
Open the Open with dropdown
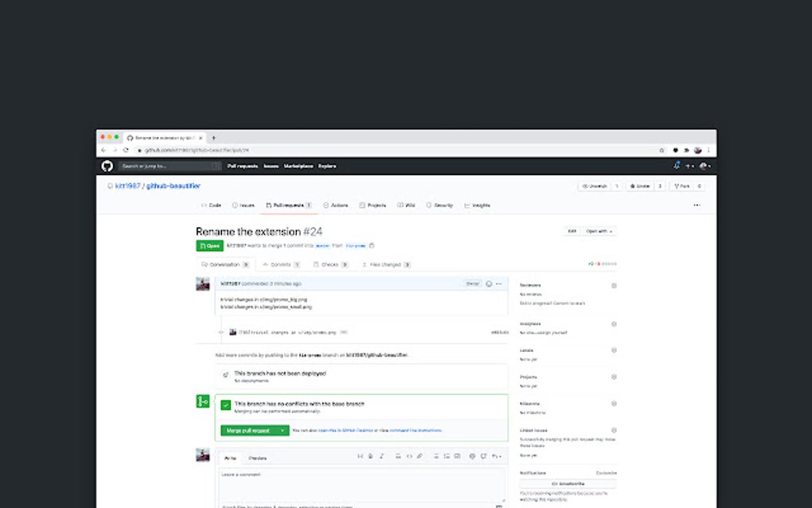coord(598,231)
